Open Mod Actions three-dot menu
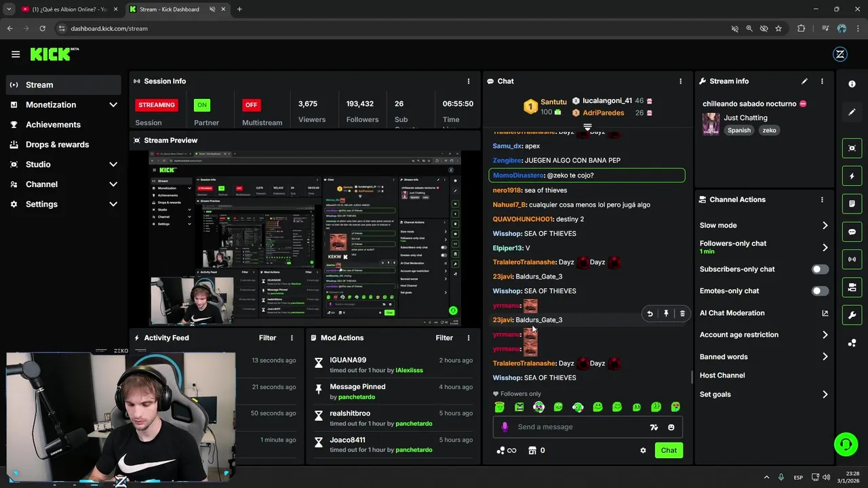 468,338
